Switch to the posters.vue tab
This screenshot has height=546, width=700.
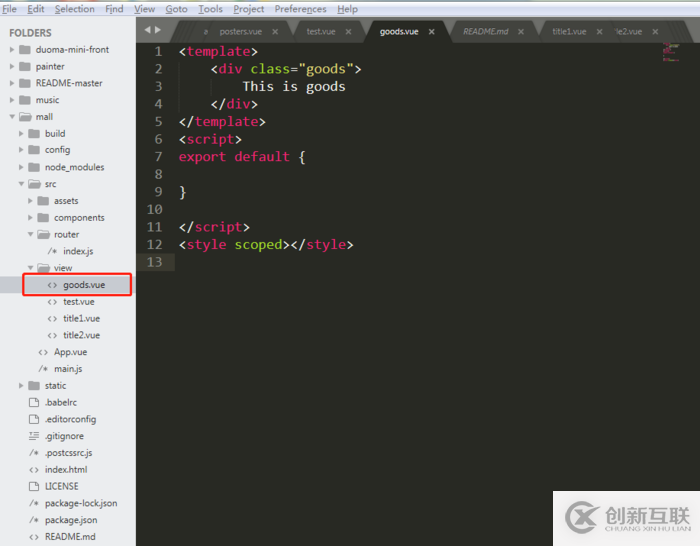(240, 32)
